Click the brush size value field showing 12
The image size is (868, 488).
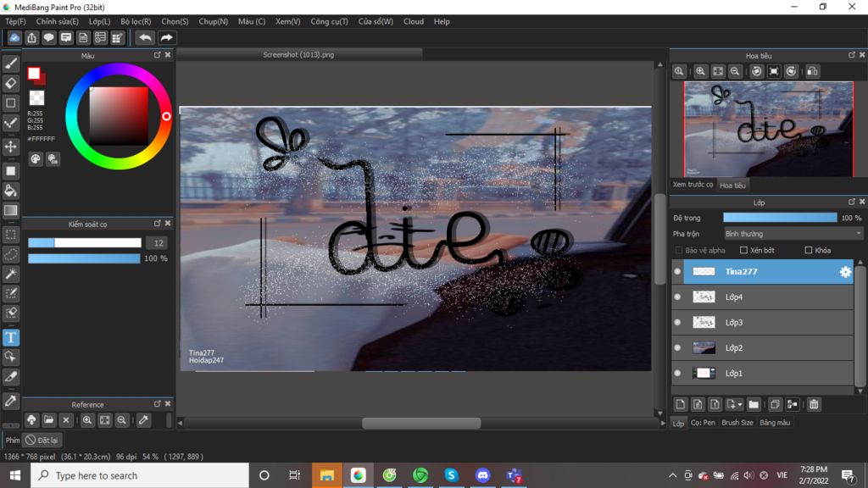point(158,243)
